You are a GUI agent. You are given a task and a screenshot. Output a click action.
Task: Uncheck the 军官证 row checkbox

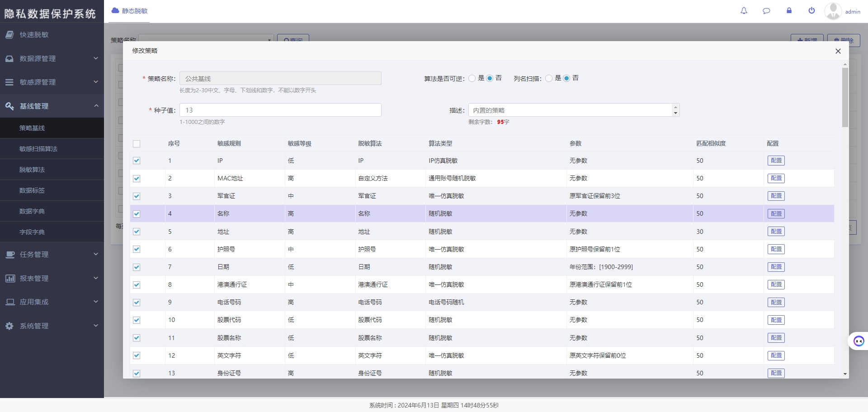pos(137,196)
